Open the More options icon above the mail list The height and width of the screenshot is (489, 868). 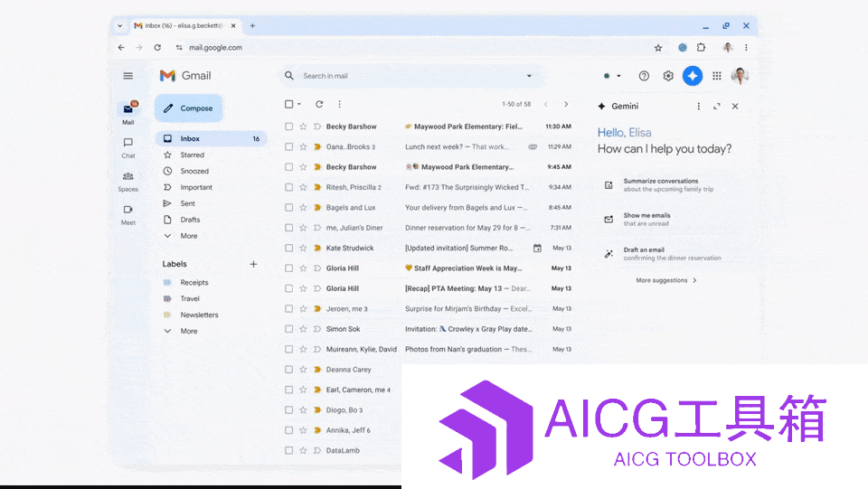(339, 104)
